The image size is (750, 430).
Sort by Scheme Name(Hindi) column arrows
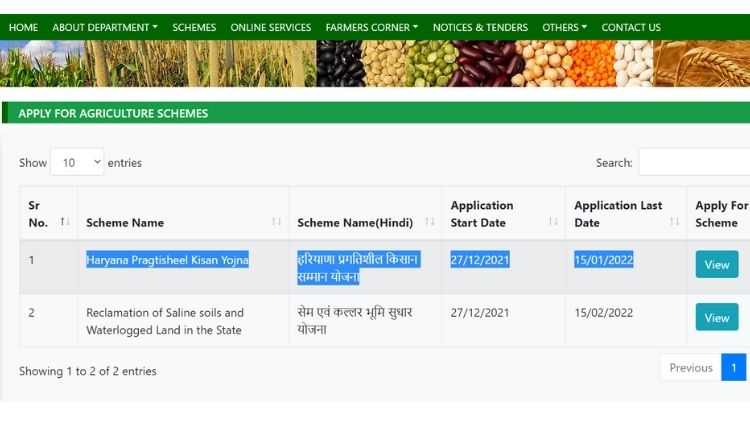pyautogui.click(x=430, y=221)
